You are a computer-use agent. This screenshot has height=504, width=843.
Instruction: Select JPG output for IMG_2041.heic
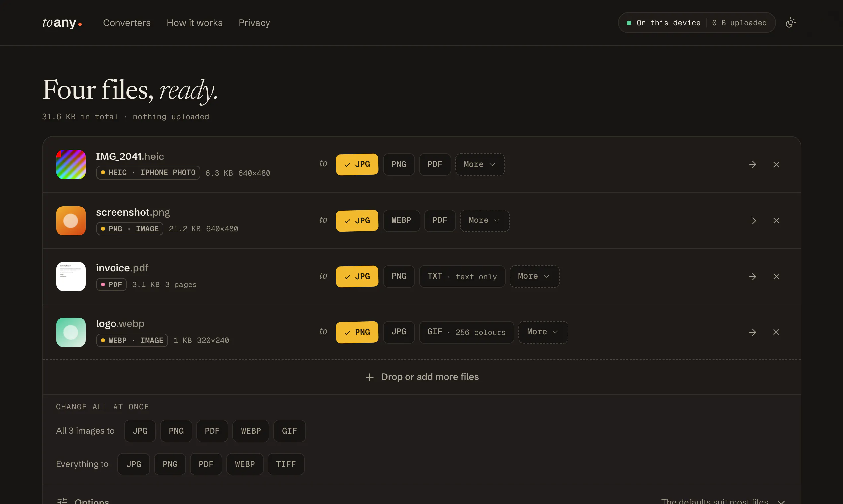(357, 164)
